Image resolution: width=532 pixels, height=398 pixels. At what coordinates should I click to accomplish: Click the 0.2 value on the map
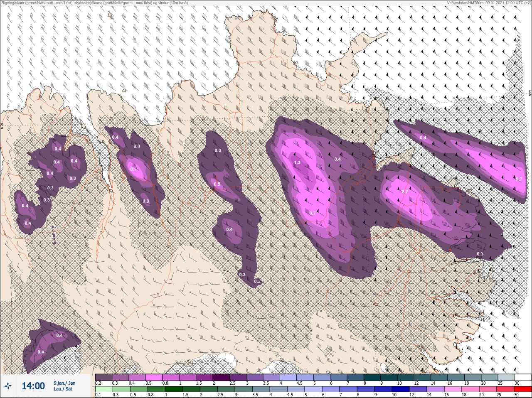click(x=257, y=281)
